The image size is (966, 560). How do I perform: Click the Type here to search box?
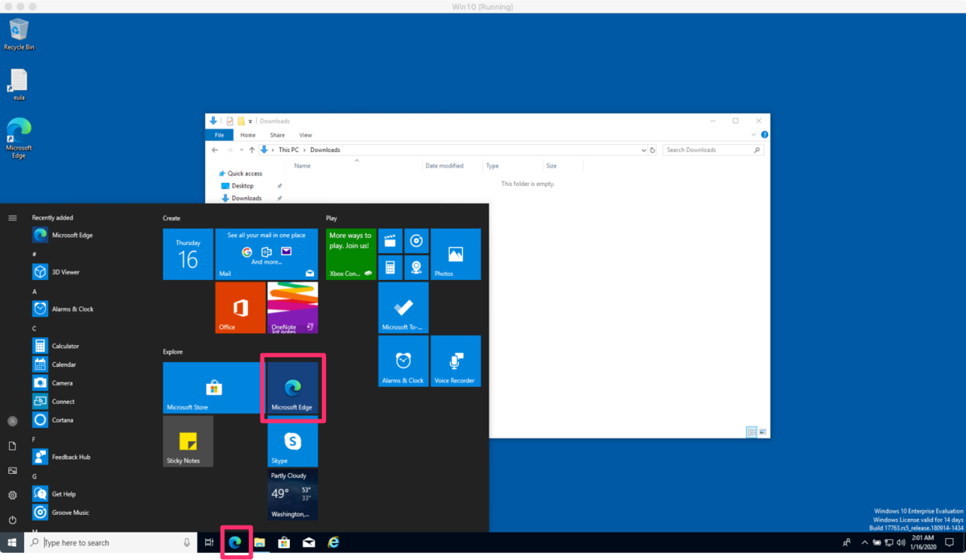click(x=110, y=543)
